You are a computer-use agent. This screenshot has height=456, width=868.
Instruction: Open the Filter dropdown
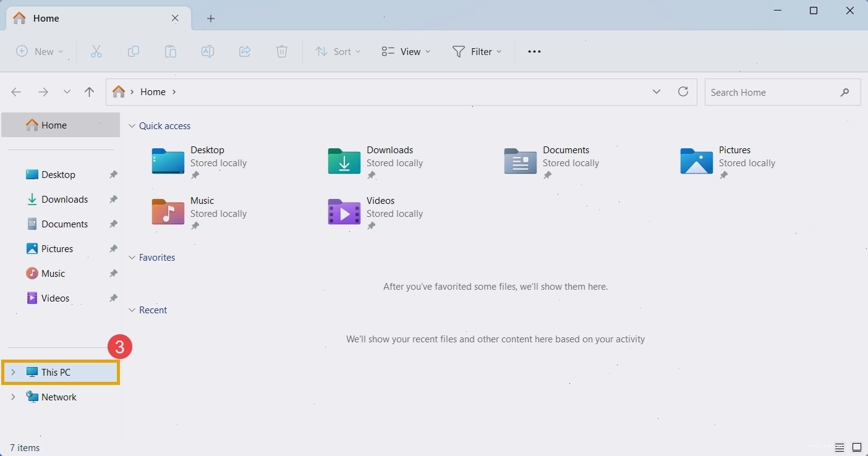click(x=477, y=52)
